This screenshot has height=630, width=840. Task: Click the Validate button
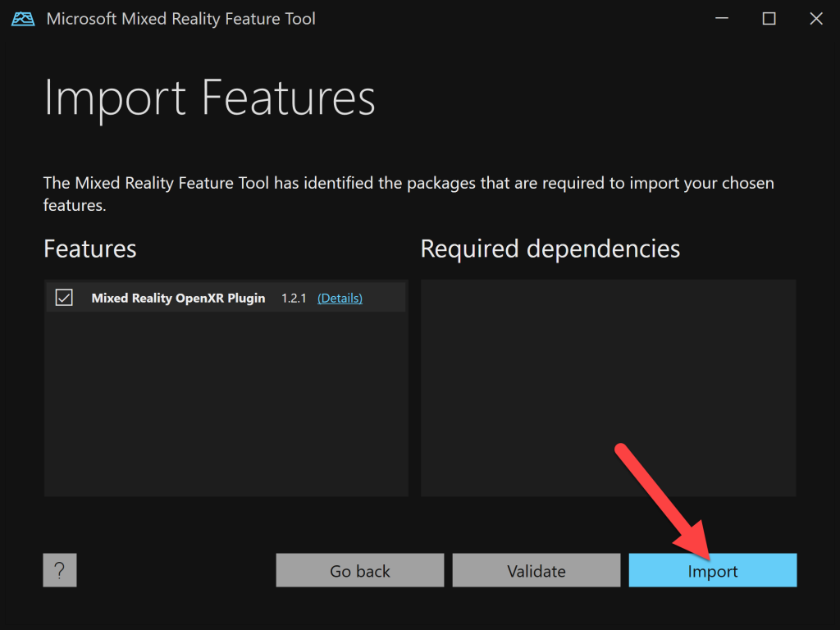(x=536, y=570)
